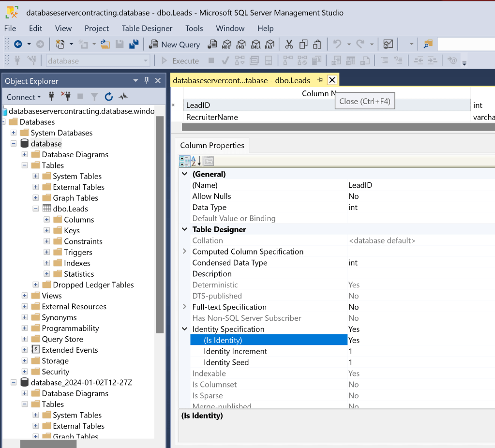
Task: Click the DAX query icon
Action: pos(270,45)
